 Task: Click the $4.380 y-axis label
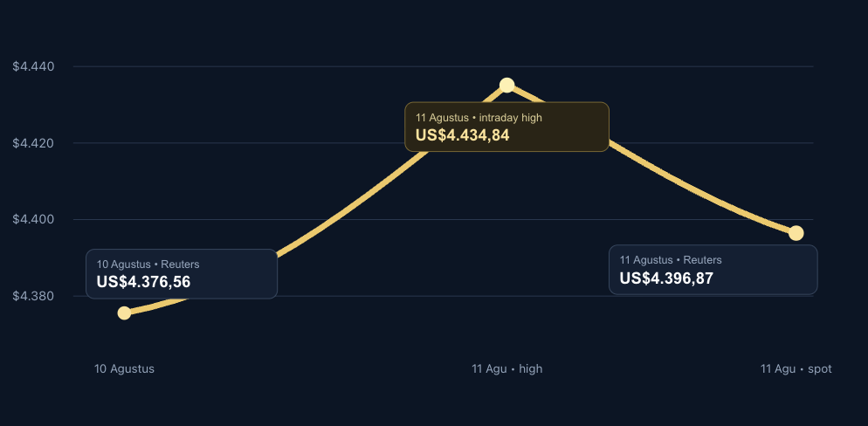click(x=33, y=296)
